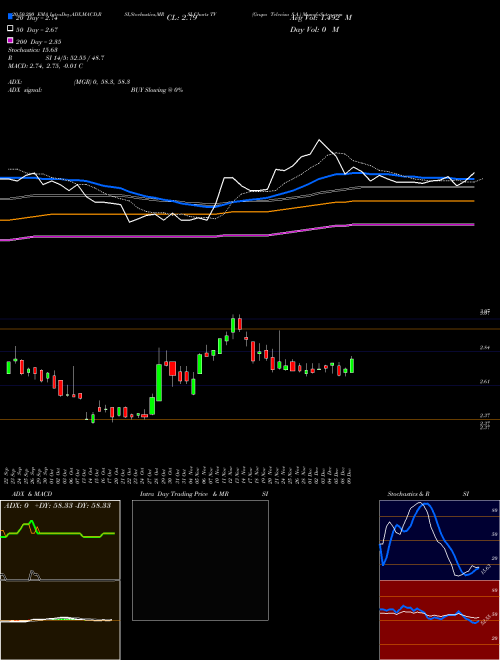Click the 'Intra Day Trading Price & MR' title
Viewport: 500px width, 660px height.
click(x=184, y=494)
